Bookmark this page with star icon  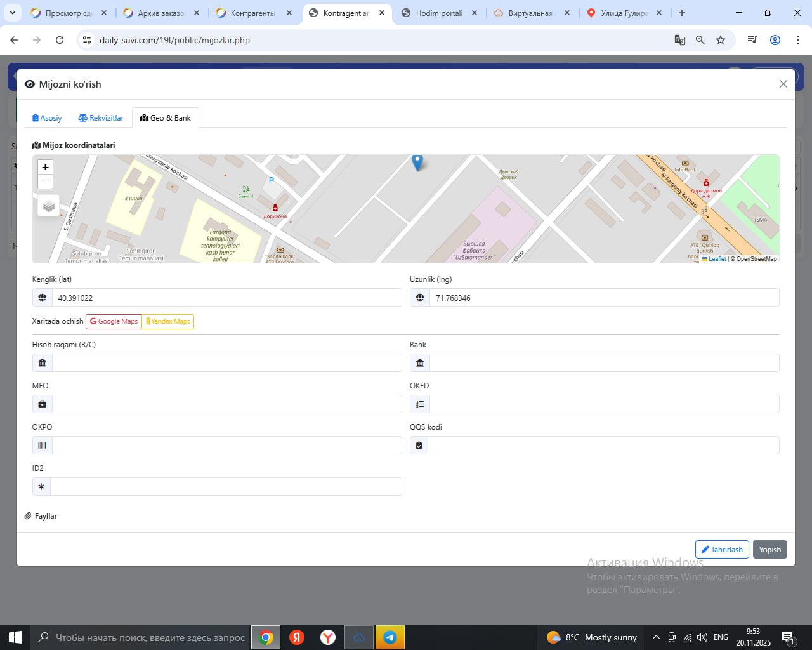coord(721,40)
